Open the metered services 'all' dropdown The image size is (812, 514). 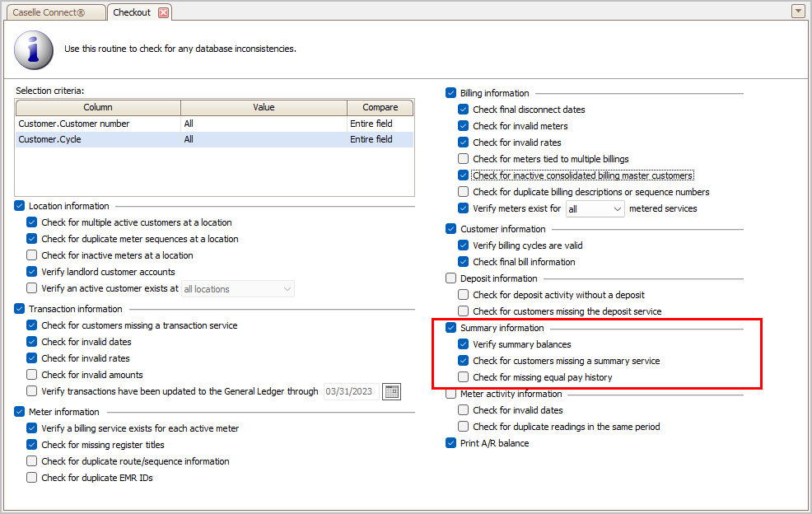[x=595, y=209]
